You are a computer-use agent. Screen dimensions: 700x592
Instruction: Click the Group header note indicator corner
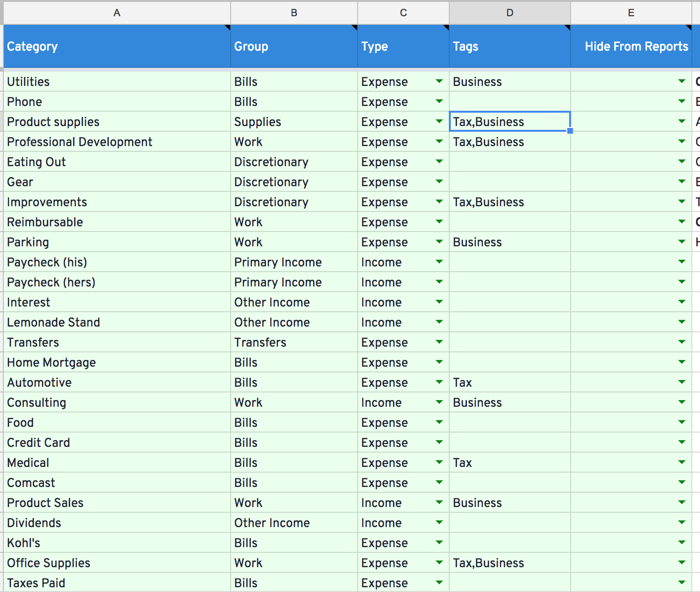click(x=355, y=27)
